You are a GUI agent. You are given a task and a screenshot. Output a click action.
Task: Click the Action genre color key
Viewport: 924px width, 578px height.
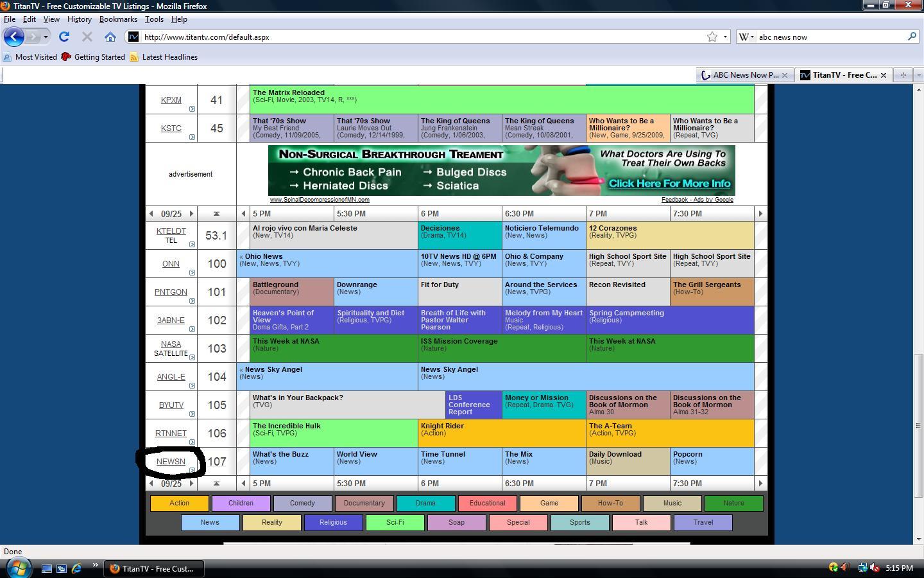(180, 504)
